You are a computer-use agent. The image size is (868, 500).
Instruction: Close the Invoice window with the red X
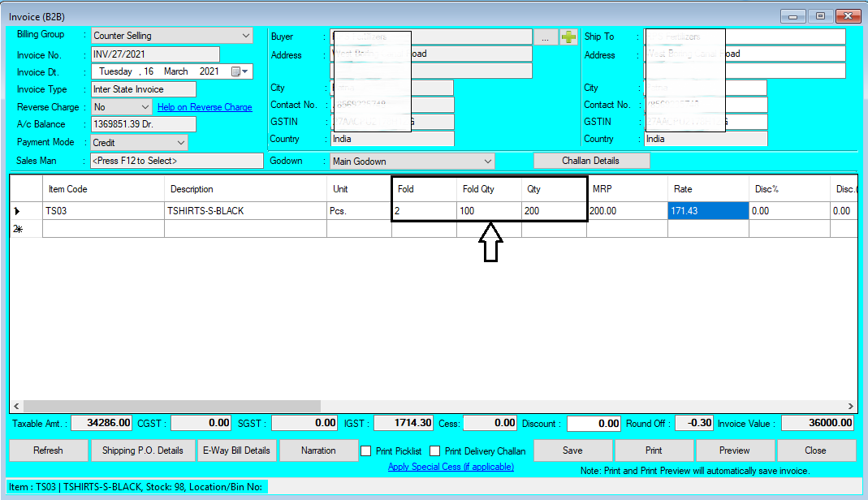(848, 15)
